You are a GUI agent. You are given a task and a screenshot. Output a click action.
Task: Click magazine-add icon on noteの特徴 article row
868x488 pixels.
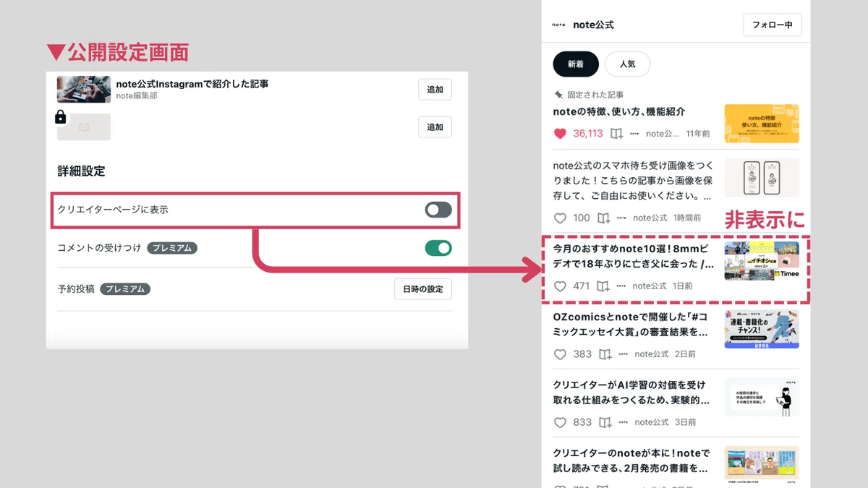pos(616,134)
